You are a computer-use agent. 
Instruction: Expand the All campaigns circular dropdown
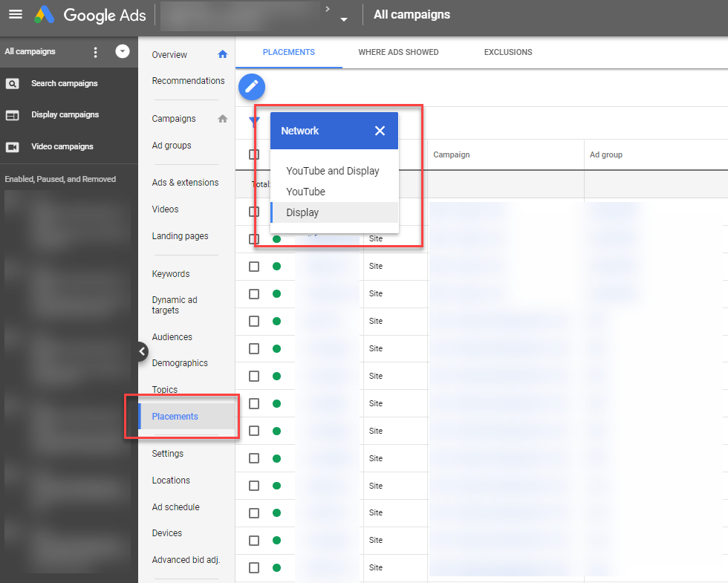tap(123, 51)
